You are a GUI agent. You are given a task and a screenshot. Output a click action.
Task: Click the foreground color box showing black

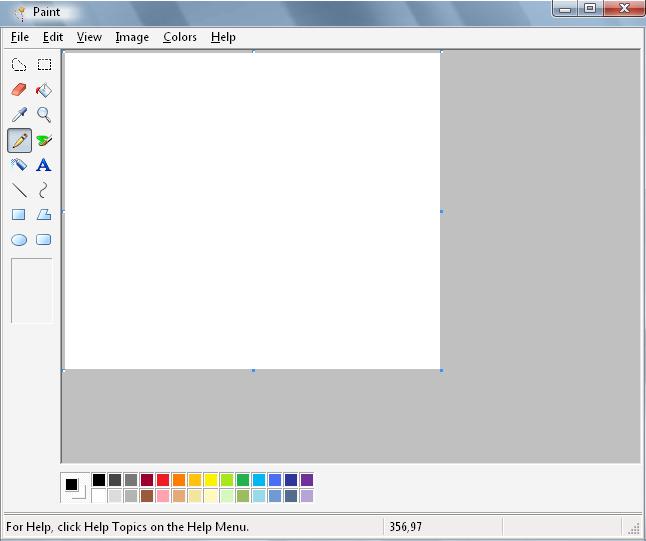point(71,485)
